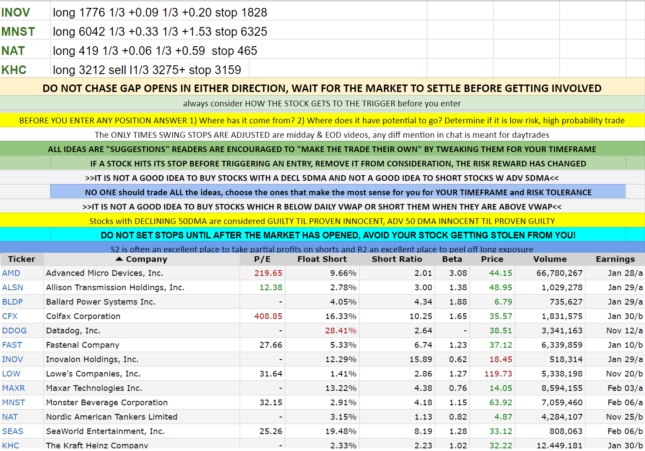The height and width of the screenshot is (451, 645).
Task: Select the green INOV cell at top
Action: (x=25, y=12)
